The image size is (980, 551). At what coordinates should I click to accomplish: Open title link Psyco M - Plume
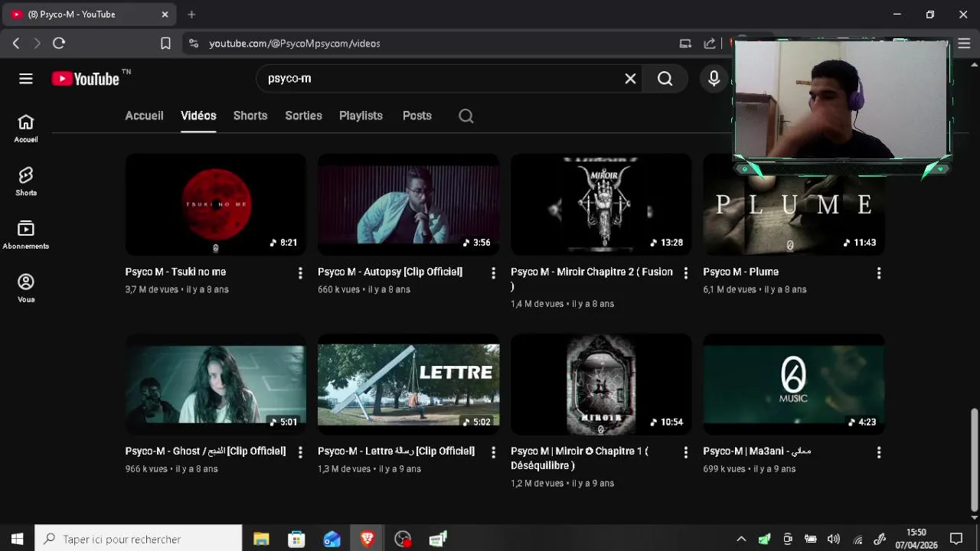[x=740, y=272]
